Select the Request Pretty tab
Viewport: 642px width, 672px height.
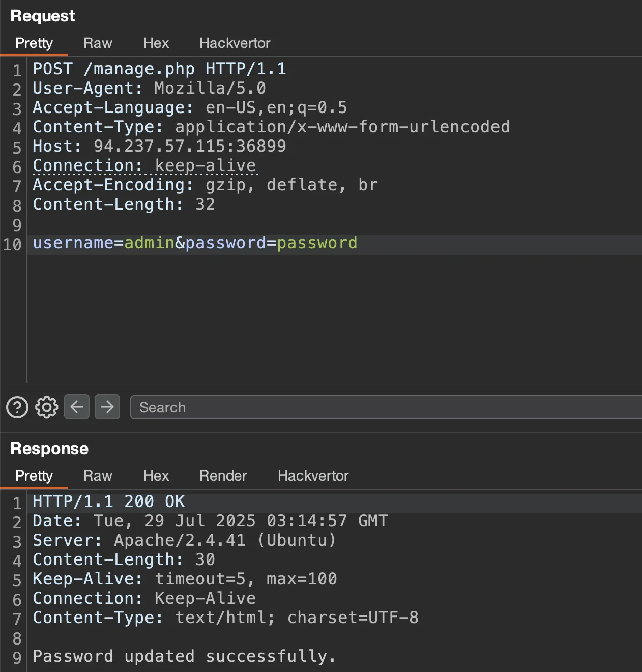point(34,43)
